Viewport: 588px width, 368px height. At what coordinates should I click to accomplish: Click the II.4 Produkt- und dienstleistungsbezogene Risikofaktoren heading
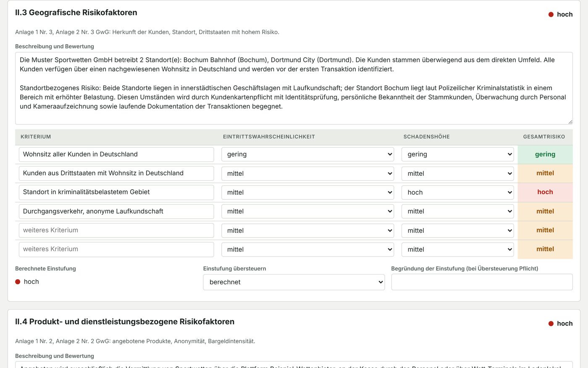point(125,322)
